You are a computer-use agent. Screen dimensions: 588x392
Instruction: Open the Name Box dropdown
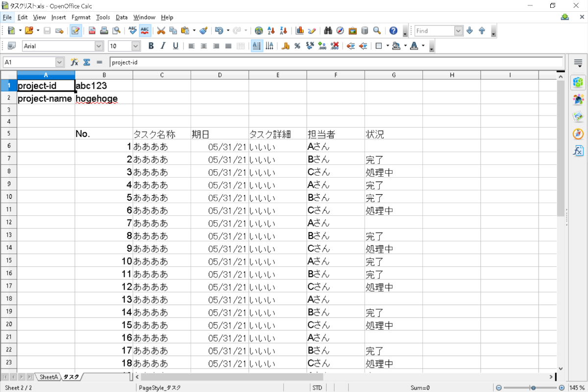[60, 62]
